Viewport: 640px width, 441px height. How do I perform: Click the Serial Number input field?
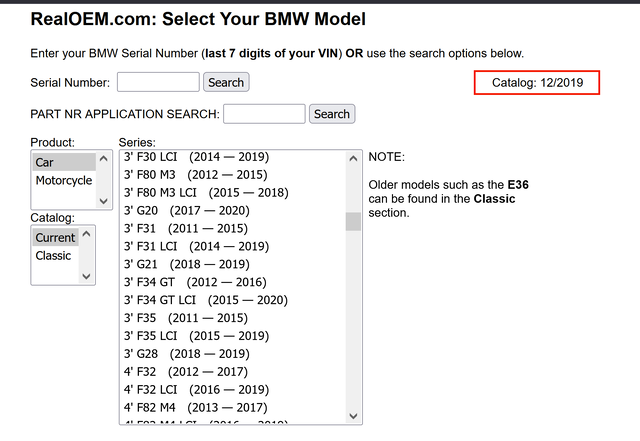[158, 82]
